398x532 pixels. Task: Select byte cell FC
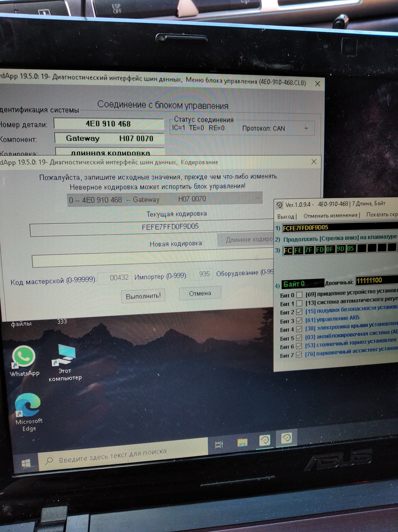(x=287, y=251)
